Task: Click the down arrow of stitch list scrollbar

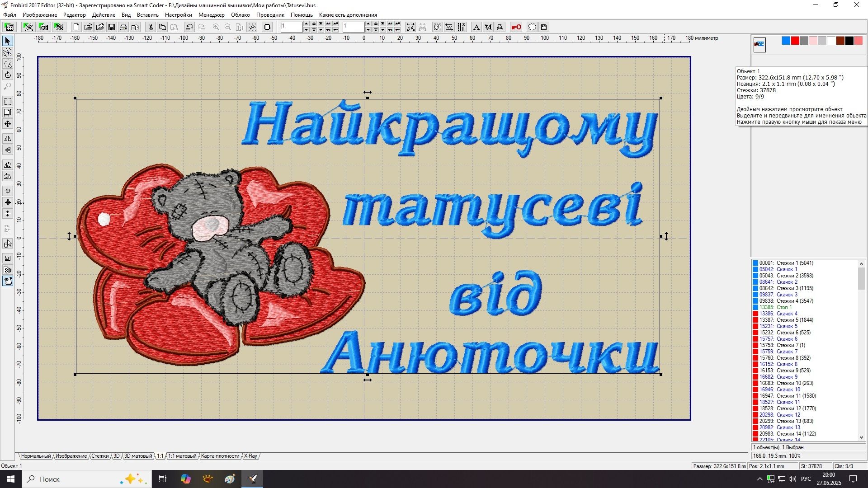Action: pos(861,437)
